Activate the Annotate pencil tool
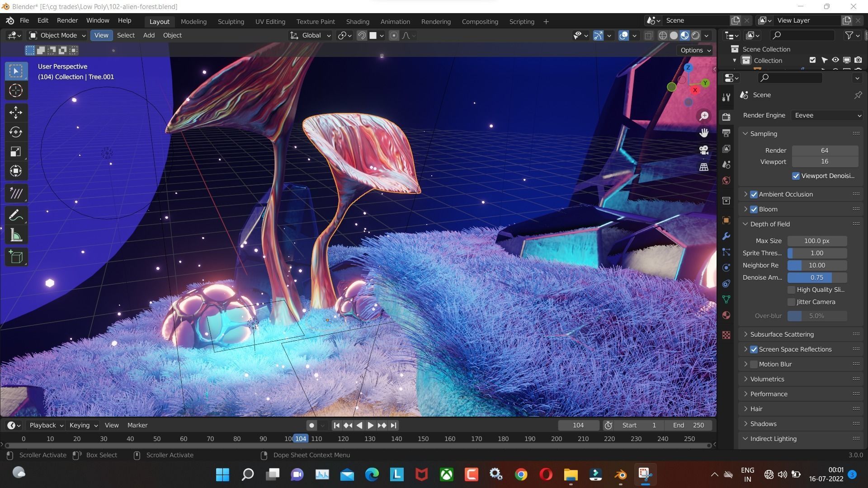The width and height of the screenshot is (868, 488). tap(16, 216)
